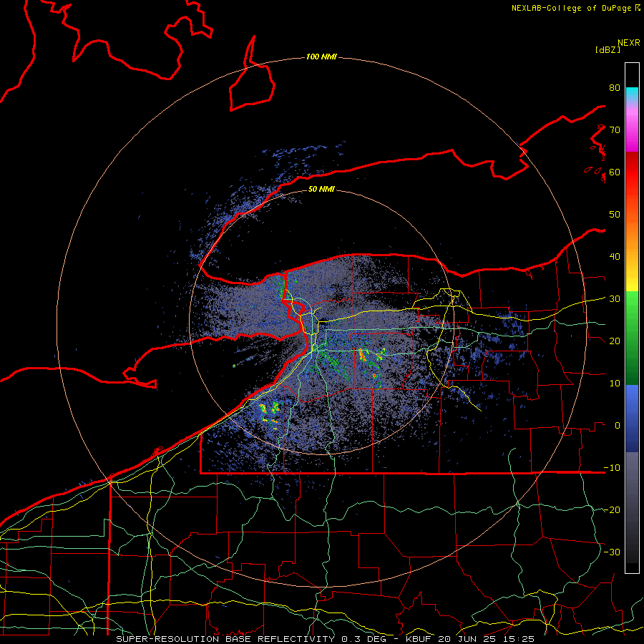
Task: Click the NEXLAB-College of DuPage credit text
Action: (575, 8)
